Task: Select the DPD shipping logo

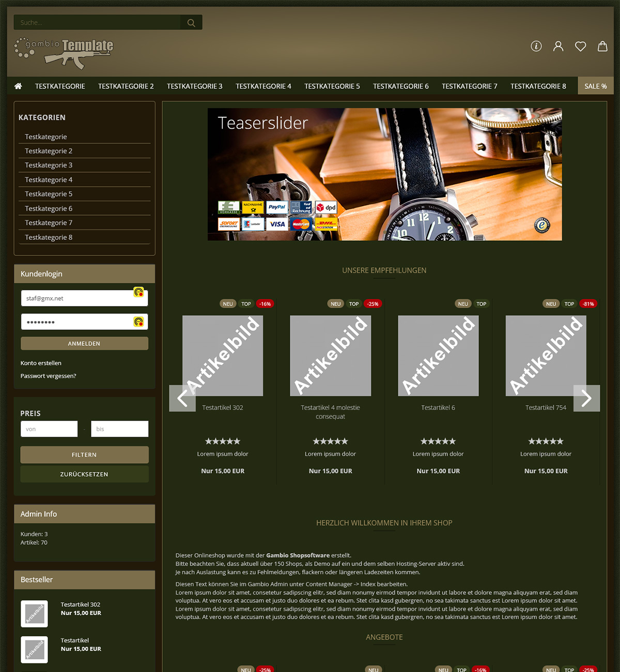Action: click(x=325, y=207)
